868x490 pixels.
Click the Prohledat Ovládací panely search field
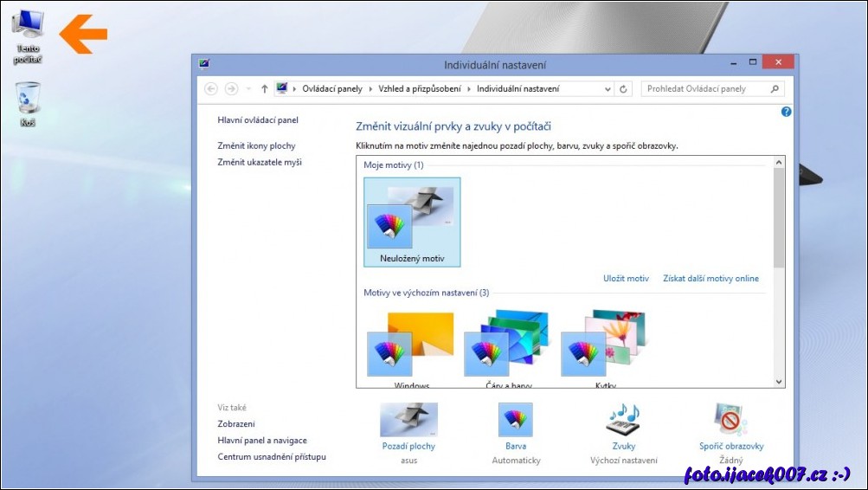[x=705, y=89]
